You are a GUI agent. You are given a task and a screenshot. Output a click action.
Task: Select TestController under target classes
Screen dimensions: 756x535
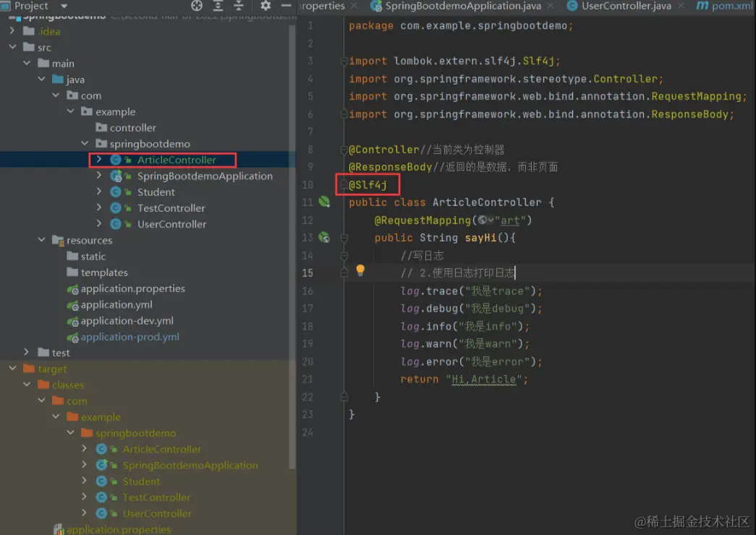pos(156,497)
